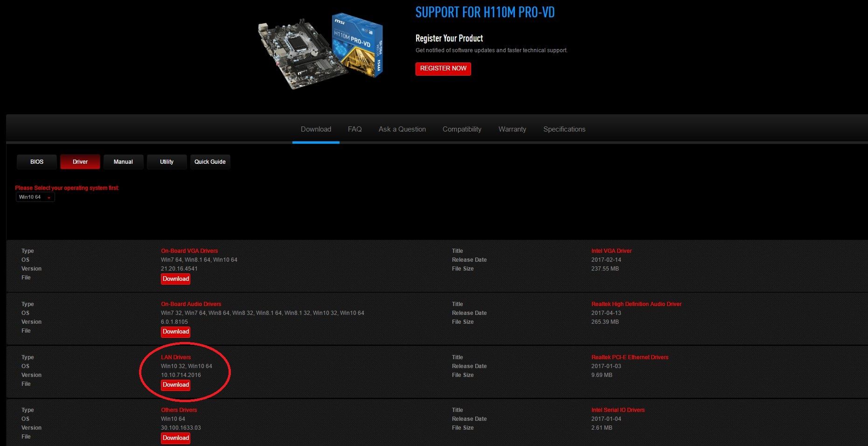Screen dimensions: 868x446
Task: Click release date 2017-01-04
Action: (x=606, y=419)
